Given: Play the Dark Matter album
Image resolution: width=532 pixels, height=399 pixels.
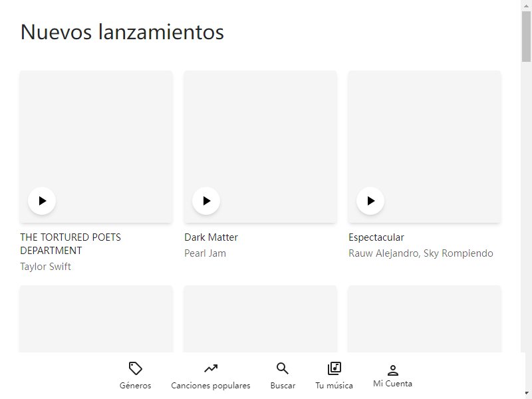Looking at the screenshot, I should (x=206, y=201).
